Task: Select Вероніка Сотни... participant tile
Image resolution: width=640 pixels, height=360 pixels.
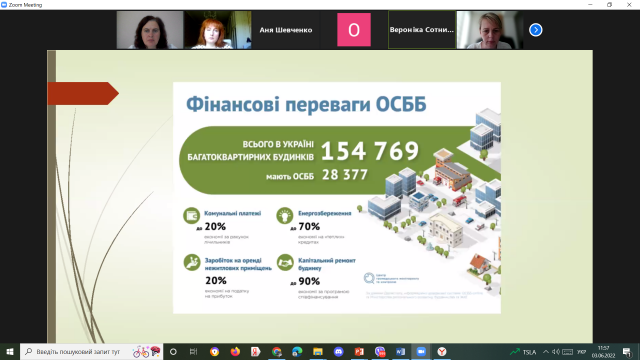Action: 422,30
